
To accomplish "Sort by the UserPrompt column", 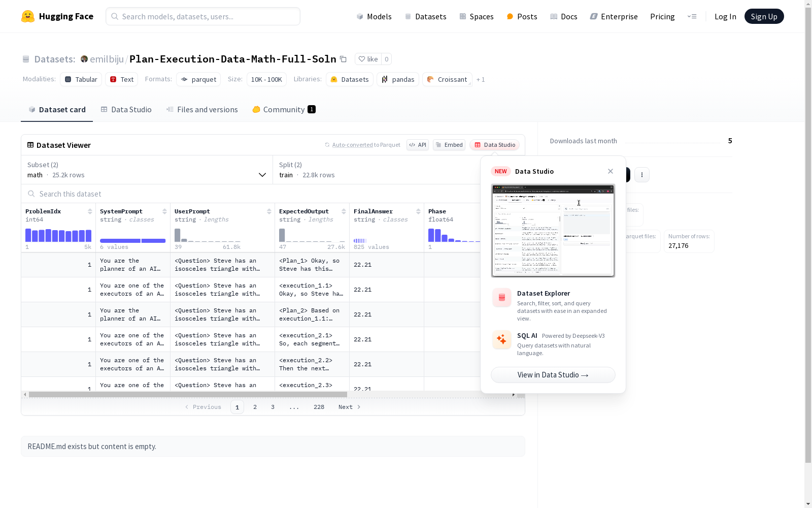I will 269,211.
